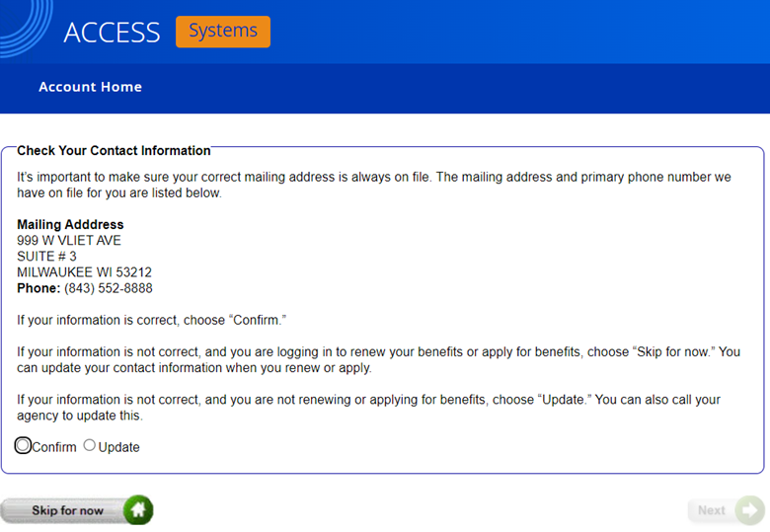Click the green home icon
The height and width of the screenshot is (532, 770).
coord(139,510)
